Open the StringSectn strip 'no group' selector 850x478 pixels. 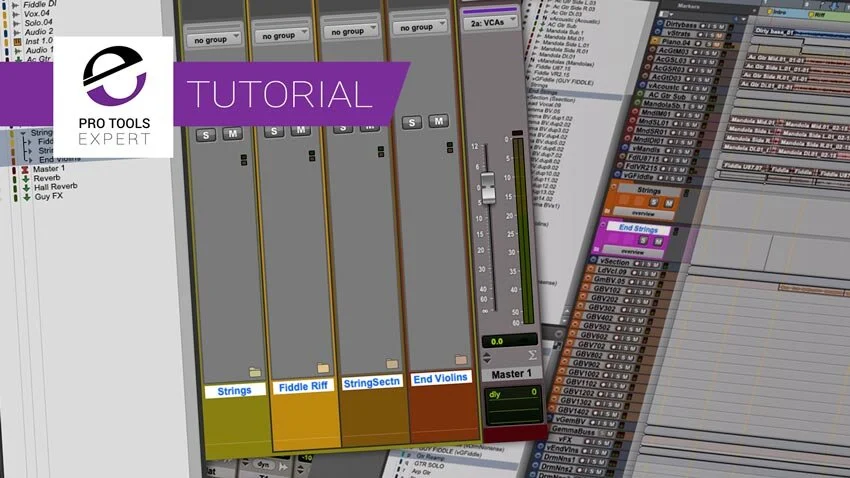coord(351,31)
